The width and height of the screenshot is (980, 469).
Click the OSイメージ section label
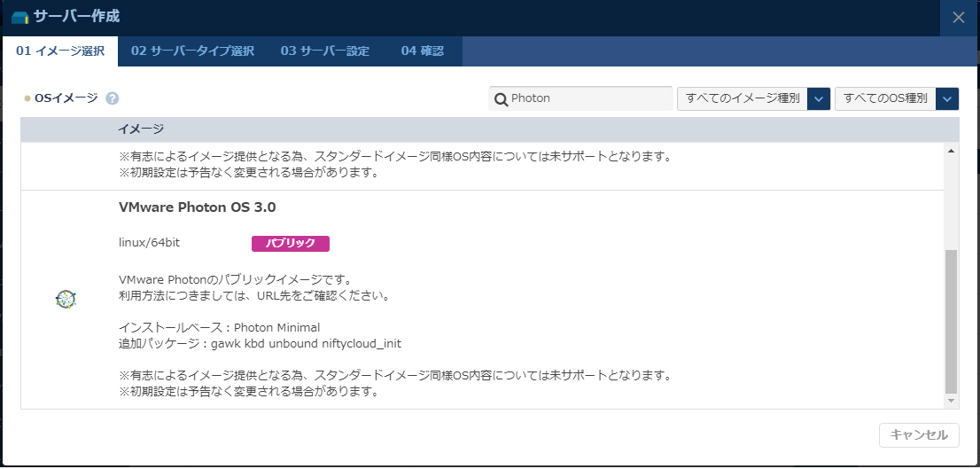[x=66, y=98]
